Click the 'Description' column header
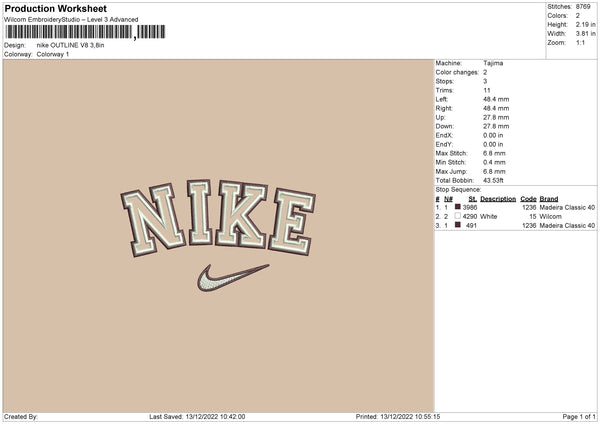Viewport: 600px width, 424px height. (x=498, y=199)
